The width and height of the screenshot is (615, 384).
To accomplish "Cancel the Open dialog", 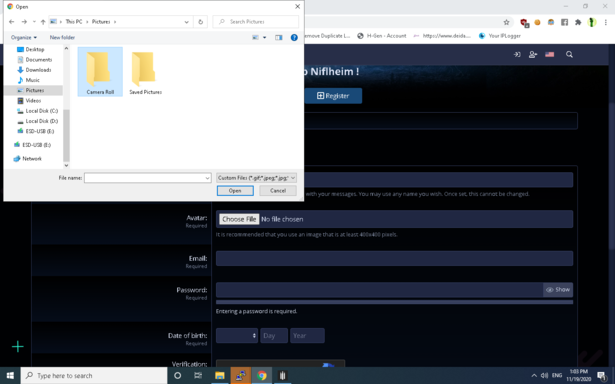I will pos(278,191).
